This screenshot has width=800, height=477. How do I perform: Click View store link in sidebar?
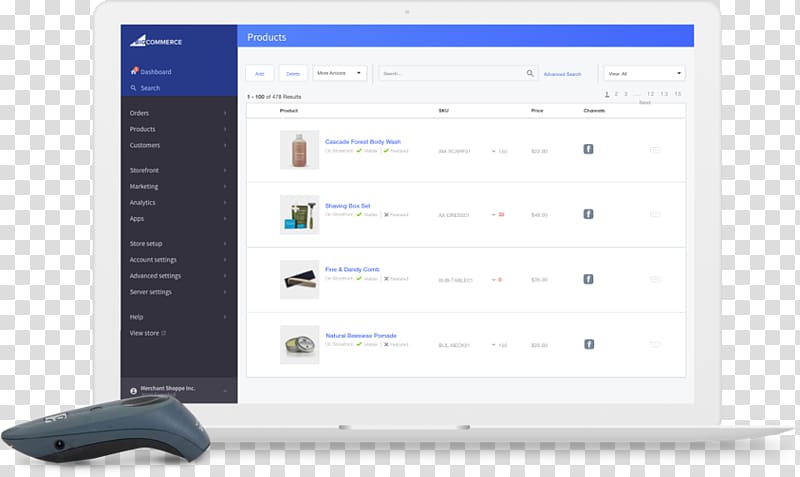click(144, 333)
